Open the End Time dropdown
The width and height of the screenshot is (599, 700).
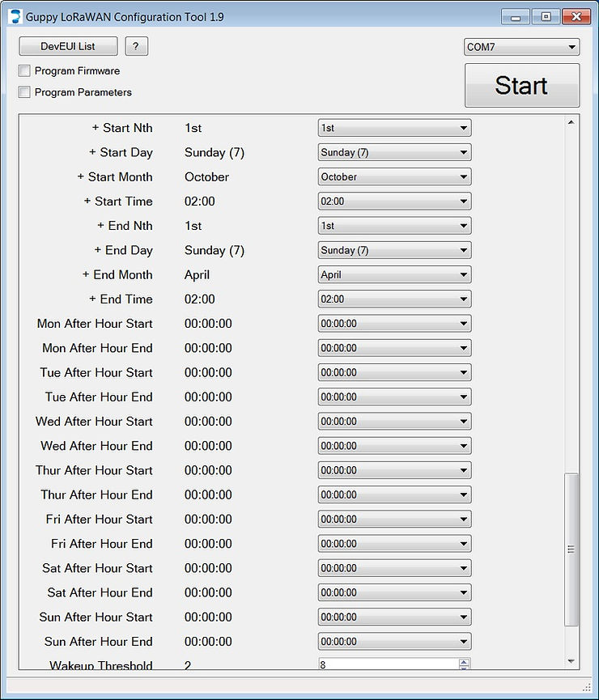click(x=394, y=299)
